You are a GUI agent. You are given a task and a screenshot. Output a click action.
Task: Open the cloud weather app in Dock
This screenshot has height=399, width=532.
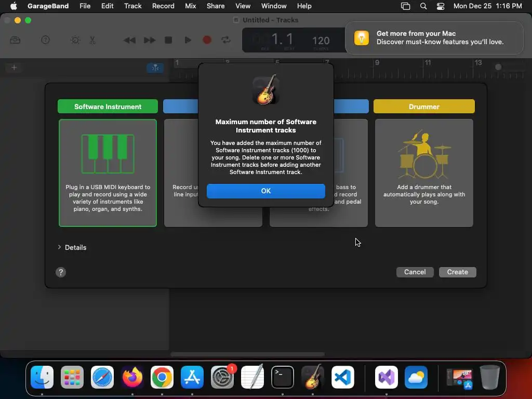pyautogui.click(x=416, y=377)
